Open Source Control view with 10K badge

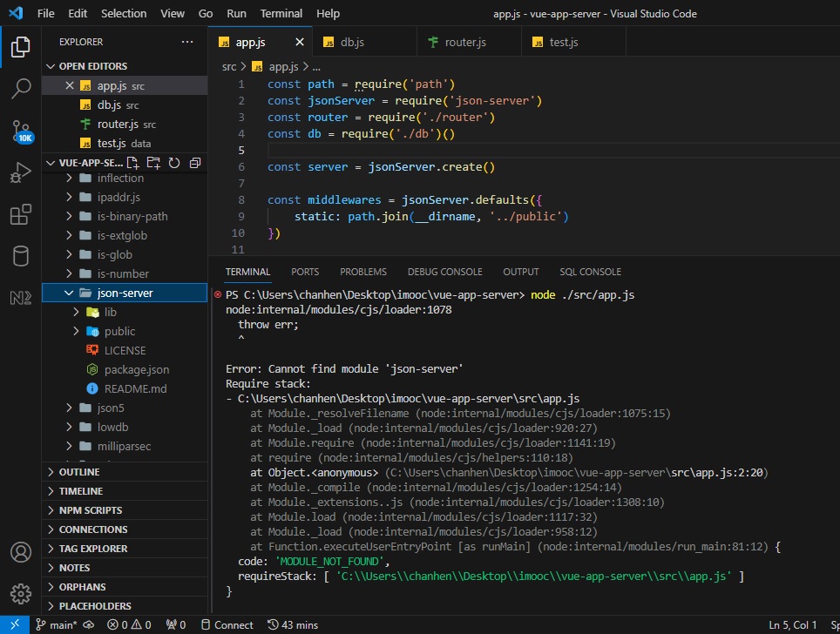(21, 131)
